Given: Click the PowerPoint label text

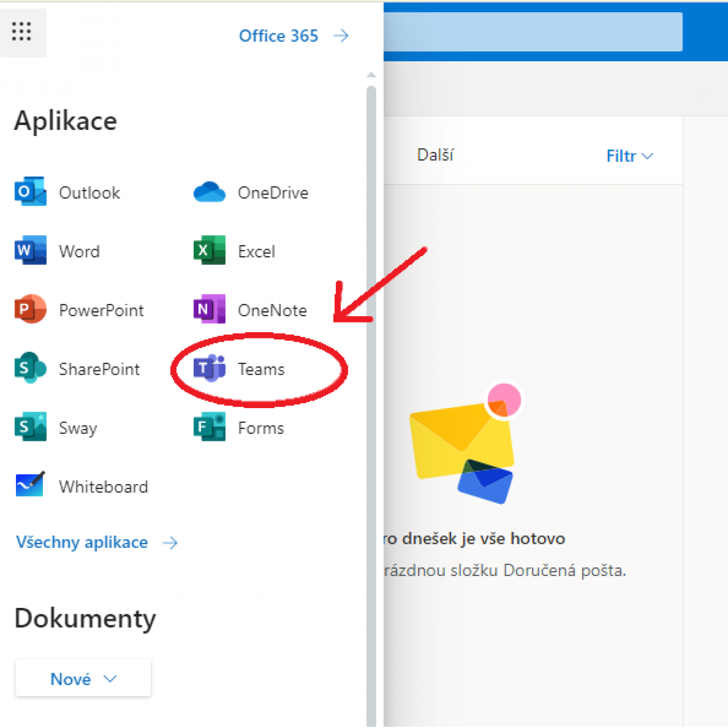Looking at the screenshot, I should (x=101, y=310).
